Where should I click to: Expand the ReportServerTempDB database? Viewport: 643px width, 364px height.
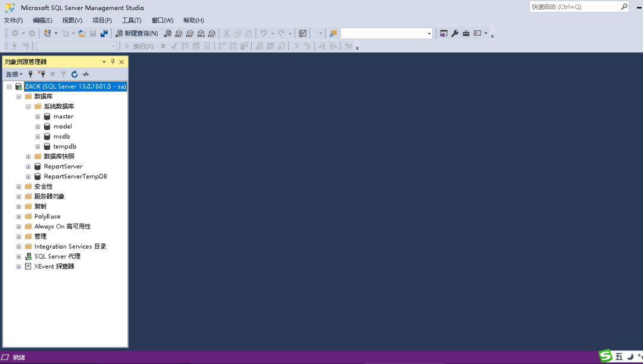(x=29, y=177)
